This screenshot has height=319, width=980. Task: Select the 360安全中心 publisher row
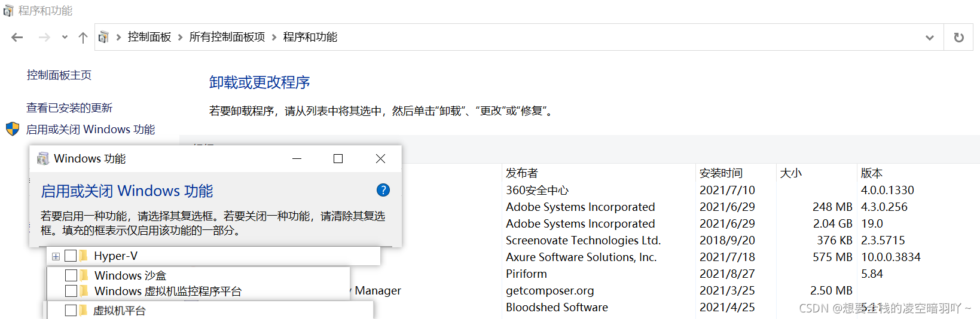point(538,190)
